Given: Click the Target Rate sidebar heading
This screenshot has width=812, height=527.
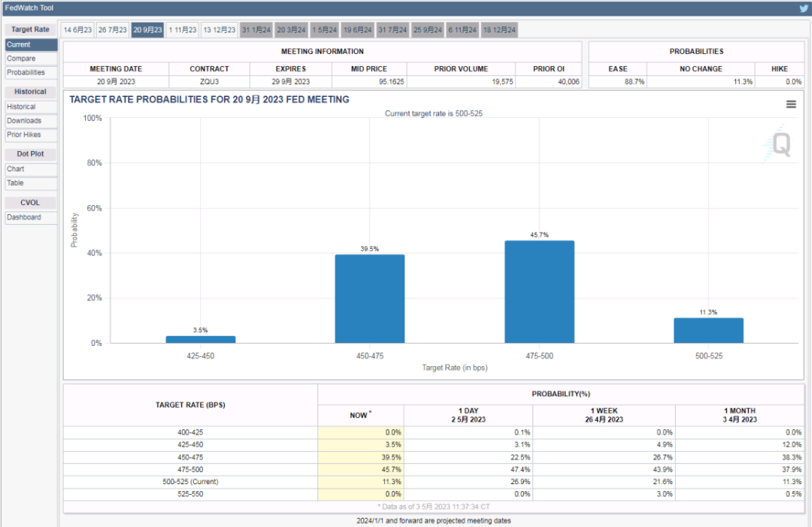Looking at the screenshot, I should point(31,29).
